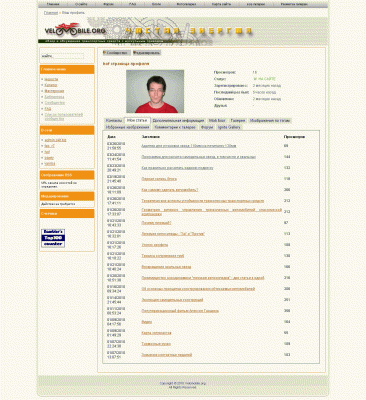Open 'FAQ' in the main menu sidebar
Image resolution: width=366 pixels, height=400 pixels.
(x=48, y=109)
